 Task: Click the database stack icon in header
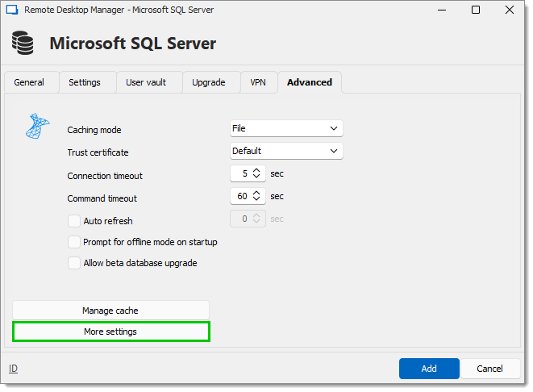point(23,43)
